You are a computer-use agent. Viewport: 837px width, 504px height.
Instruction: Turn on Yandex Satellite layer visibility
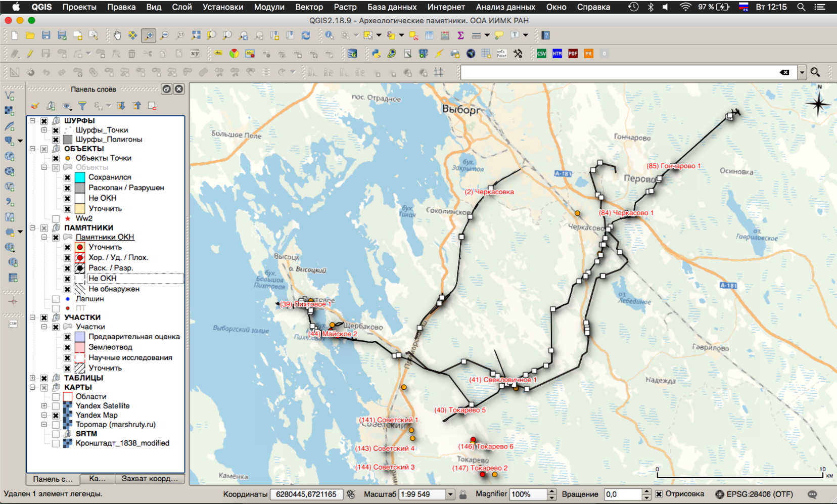tap(56, 406)
